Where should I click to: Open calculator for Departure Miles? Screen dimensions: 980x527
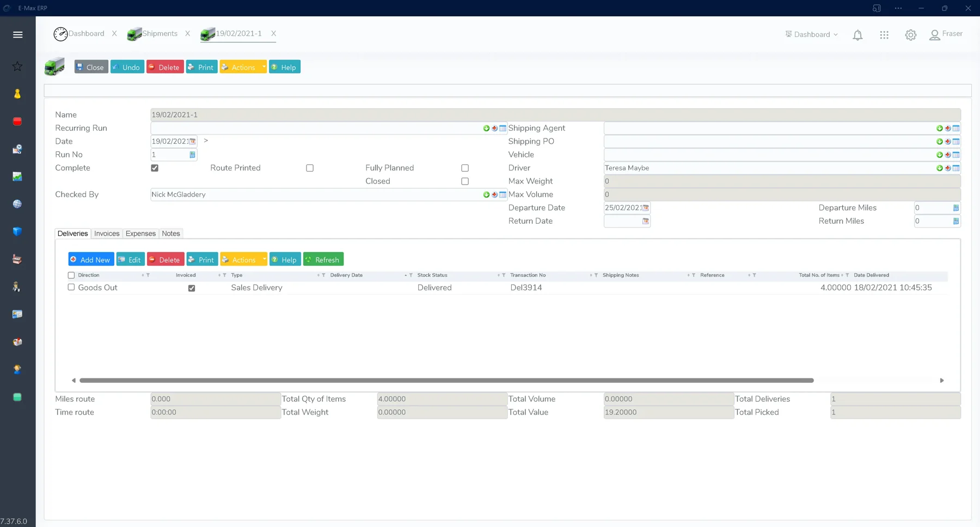(956, 208)
